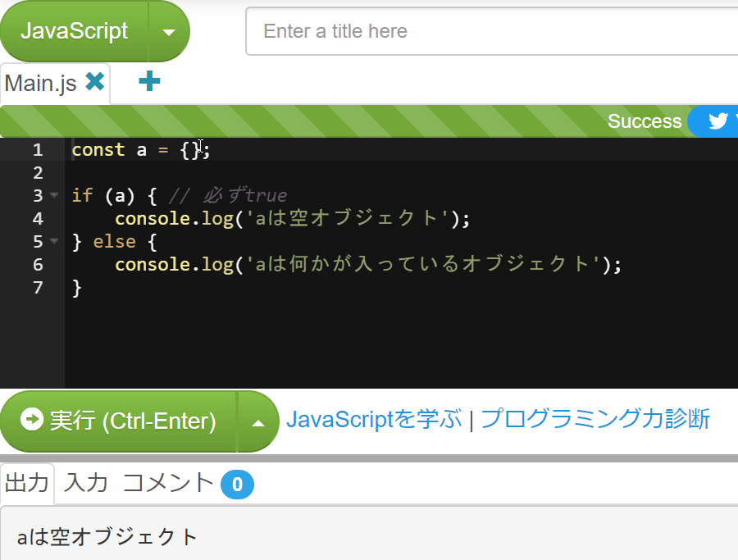The width and height of the screenshot is (738, 560).
Task: Add a new file with plus icon
Action: pos(150,81)
